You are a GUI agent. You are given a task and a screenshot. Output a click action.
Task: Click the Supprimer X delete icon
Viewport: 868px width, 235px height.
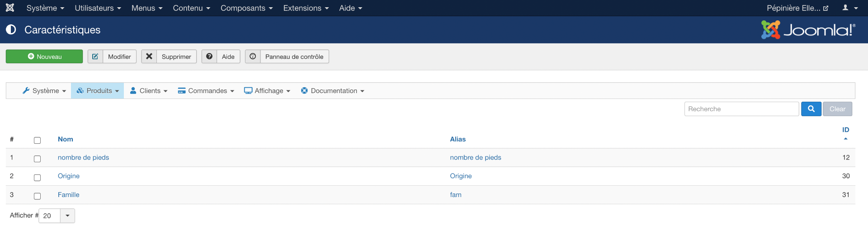point(149,56)
